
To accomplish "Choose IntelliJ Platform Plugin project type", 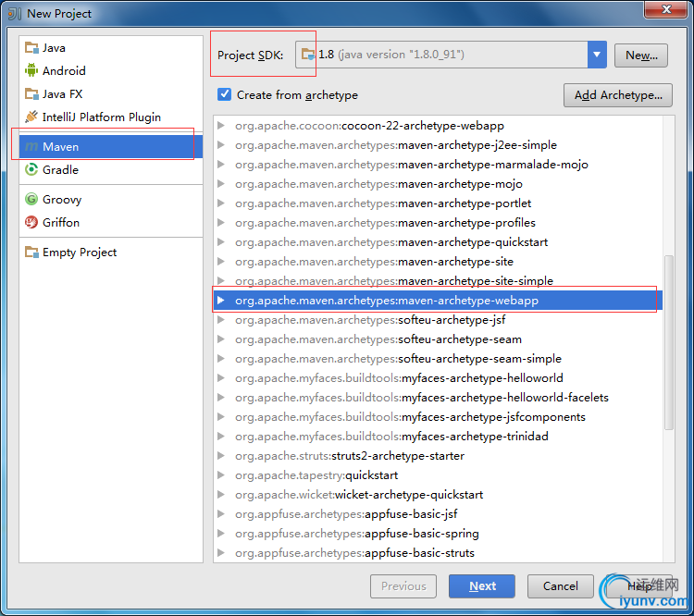I will 111,117.
